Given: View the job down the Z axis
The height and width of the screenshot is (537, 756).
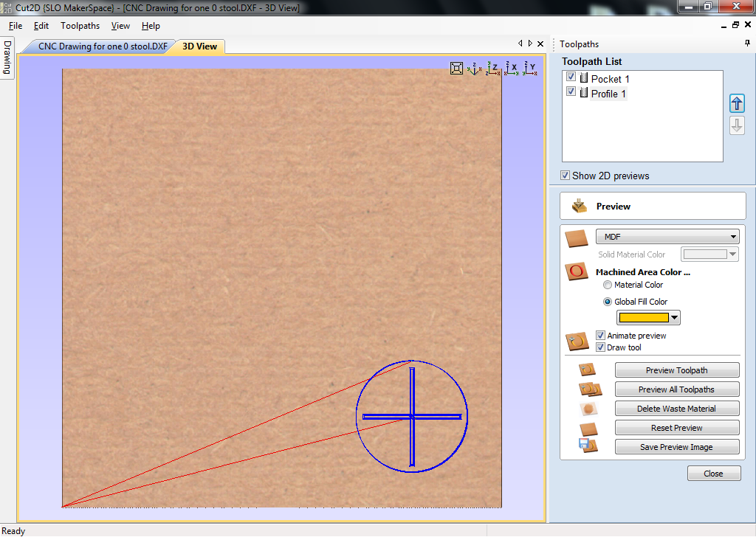Looking at the screenshot, I should tap(492, 69).
